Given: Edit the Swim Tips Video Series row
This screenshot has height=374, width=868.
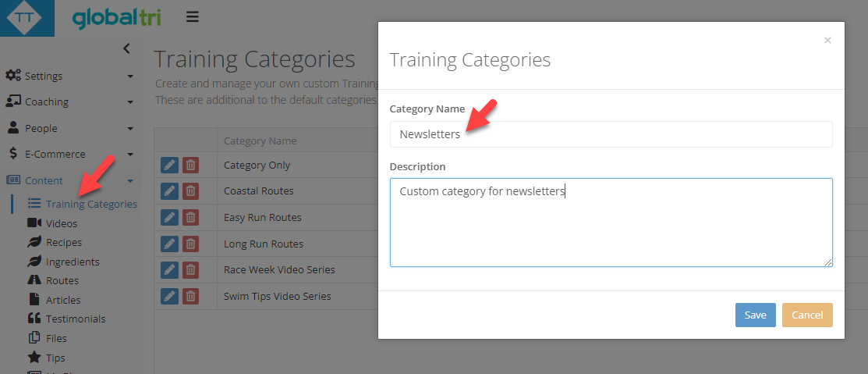Looking at the screenshot, I should click(169, 296).
